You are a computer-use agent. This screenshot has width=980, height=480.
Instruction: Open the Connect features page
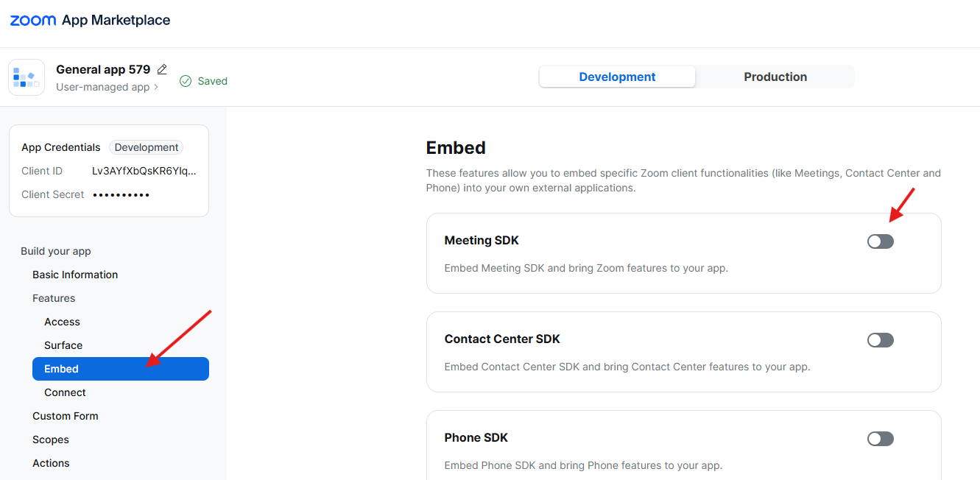click(65, 392)
